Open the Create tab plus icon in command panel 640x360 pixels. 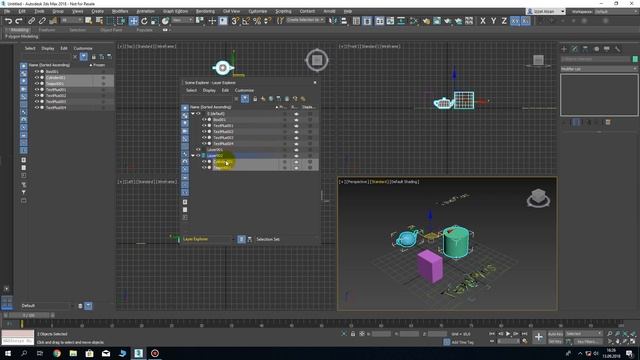click(x=564, y=49)
